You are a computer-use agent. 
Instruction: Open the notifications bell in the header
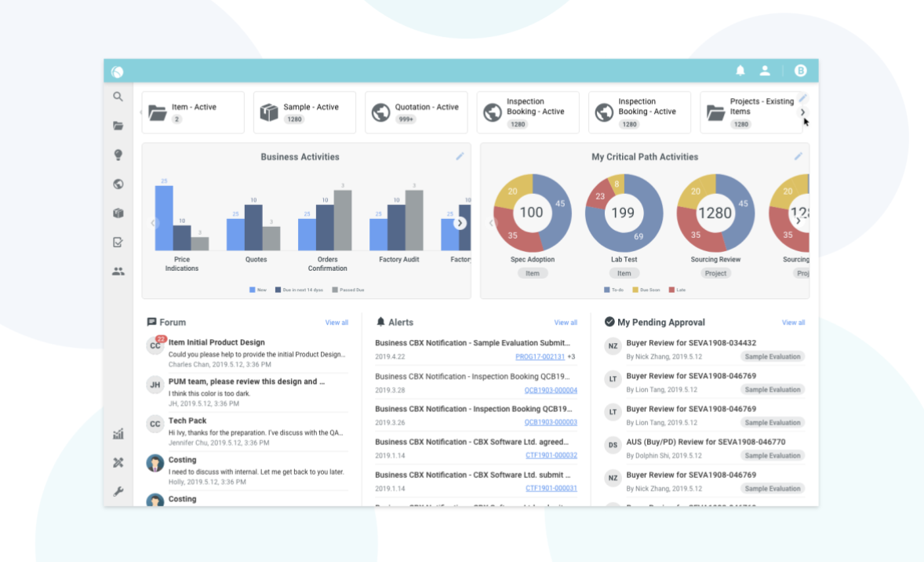(740, 71)
